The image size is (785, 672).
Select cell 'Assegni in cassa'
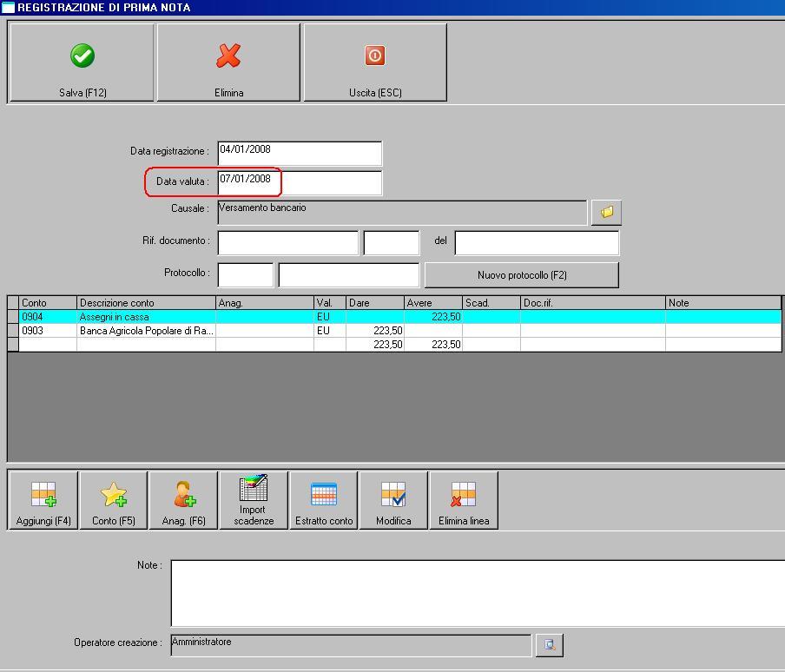146,317
